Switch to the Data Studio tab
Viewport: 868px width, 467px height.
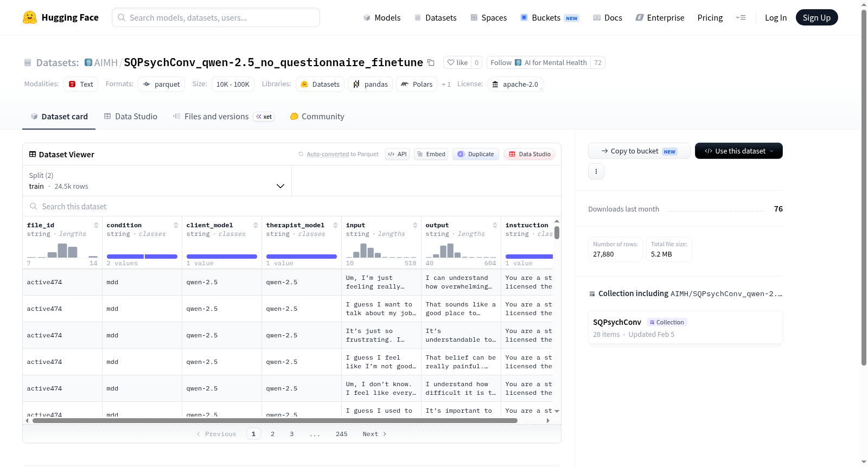[x=131, y=117]
